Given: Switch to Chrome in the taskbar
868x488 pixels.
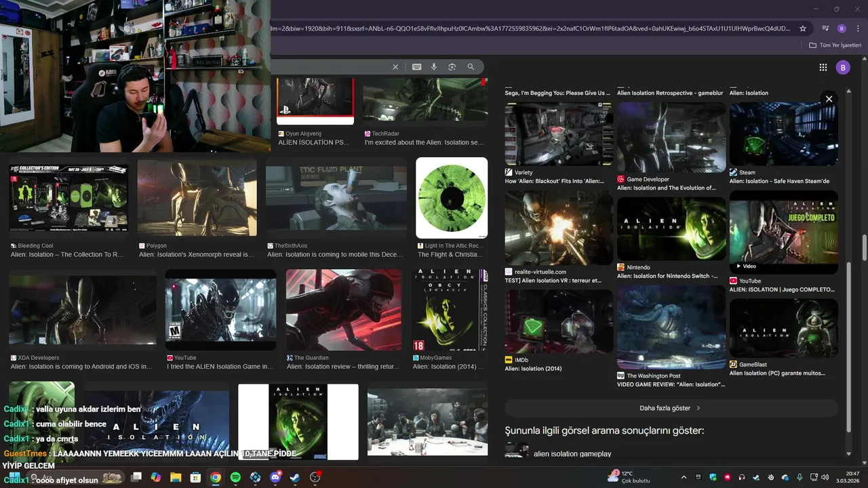Looking at the screenshot, I should coord(215,477).
